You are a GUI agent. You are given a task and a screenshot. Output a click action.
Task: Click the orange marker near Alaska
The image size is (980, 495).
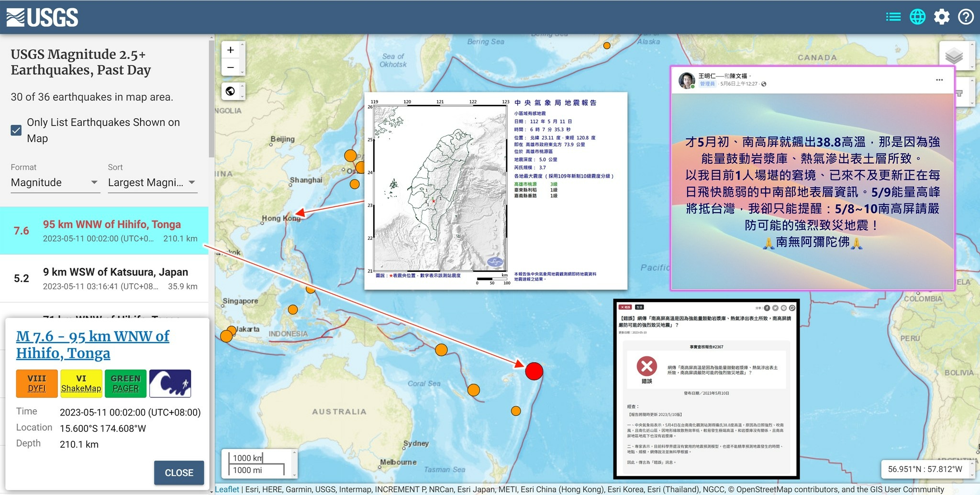coord(607,46)
